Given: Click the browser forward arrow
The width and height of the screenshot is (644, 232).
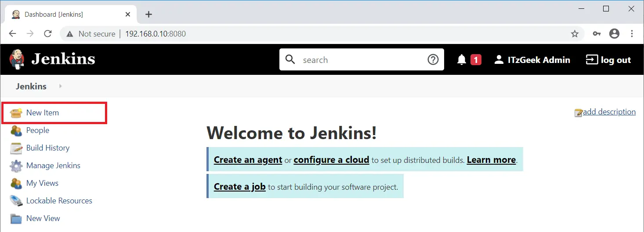Looking at the screenshot, I should pyautogui.click(x=30, y=34).
